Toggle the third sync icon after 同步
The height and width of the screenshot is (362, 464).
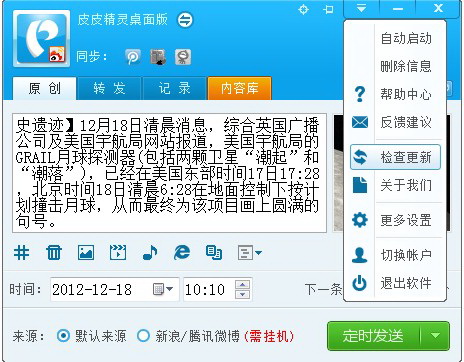(x=183, y=57)
